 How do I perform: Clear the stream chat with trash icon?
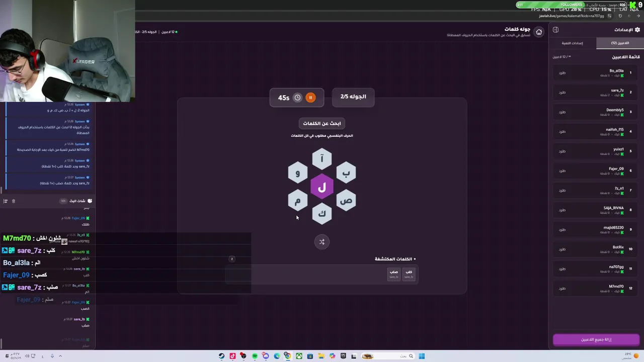click(14, 201)
